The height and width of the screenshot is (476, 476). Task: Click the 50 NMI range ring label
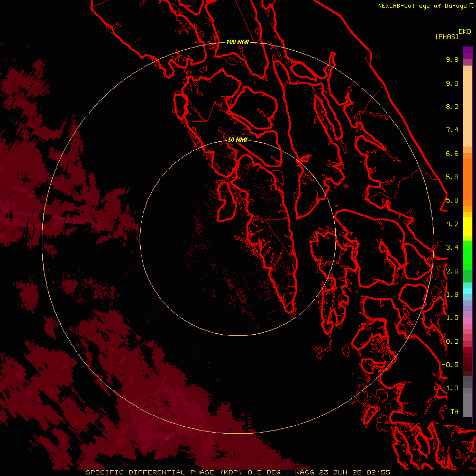click(x=237, y=140)
